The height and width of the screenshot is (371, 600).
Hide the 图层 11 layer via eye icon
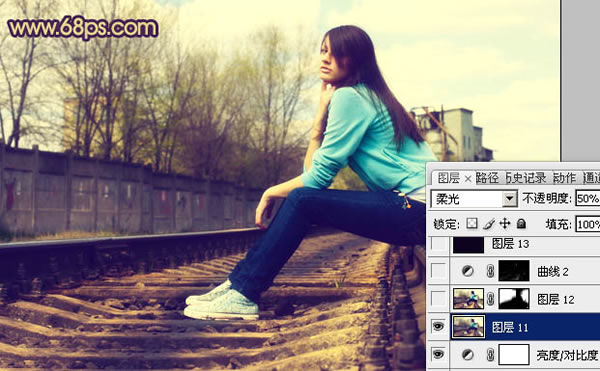tap(438, 326)
